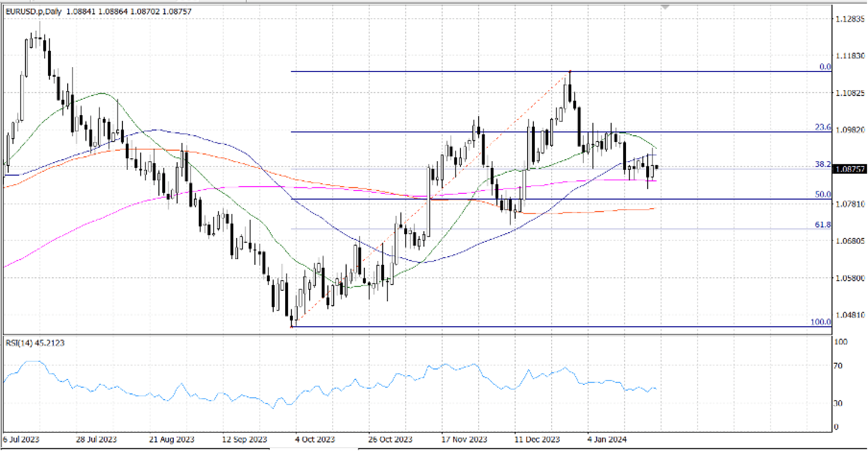
Task: Click the chart shift triangle marker
Action: click(x=665, y=7)
